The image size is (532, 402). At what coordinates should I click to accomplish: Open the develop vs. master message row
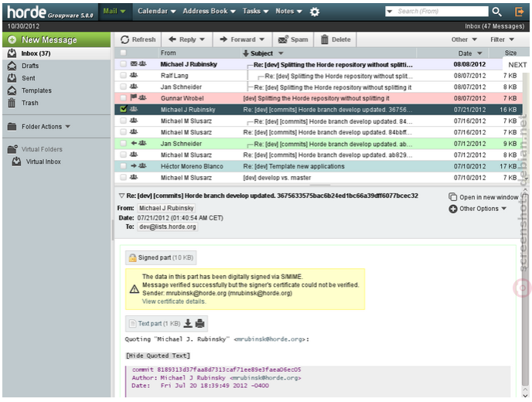pyautogui.click(x=319, y=178)
